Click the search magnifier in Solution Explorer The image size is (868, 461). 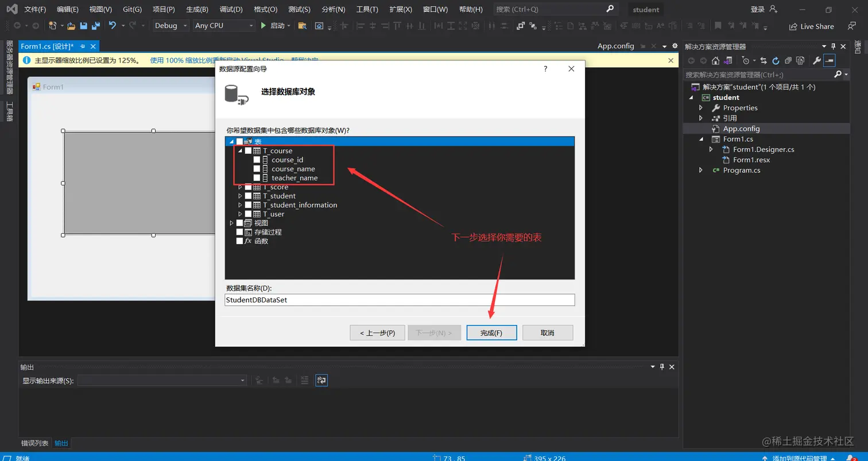point(838,75)
